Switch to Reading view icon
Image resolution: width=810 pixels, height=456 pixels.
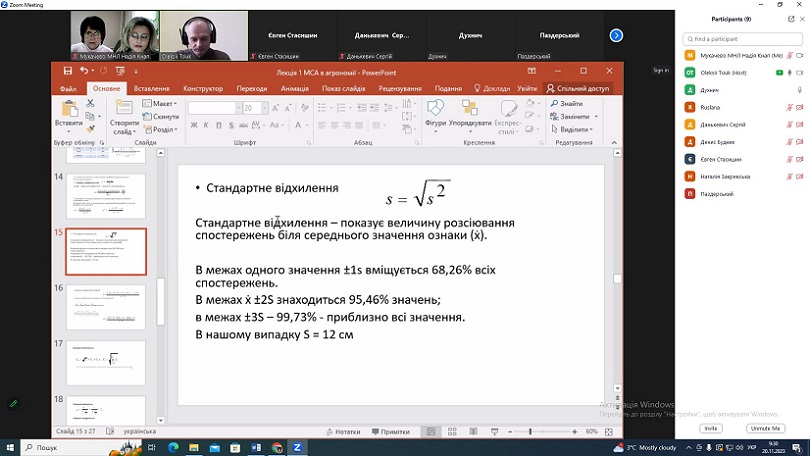pyautogui.click(x=473, y=431)
